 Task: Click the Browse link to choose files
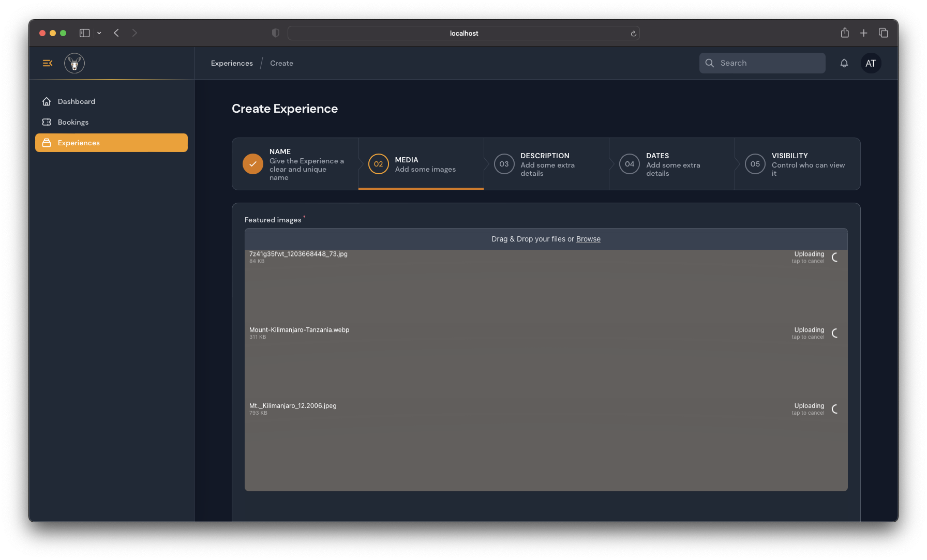[x=588, y=239]
